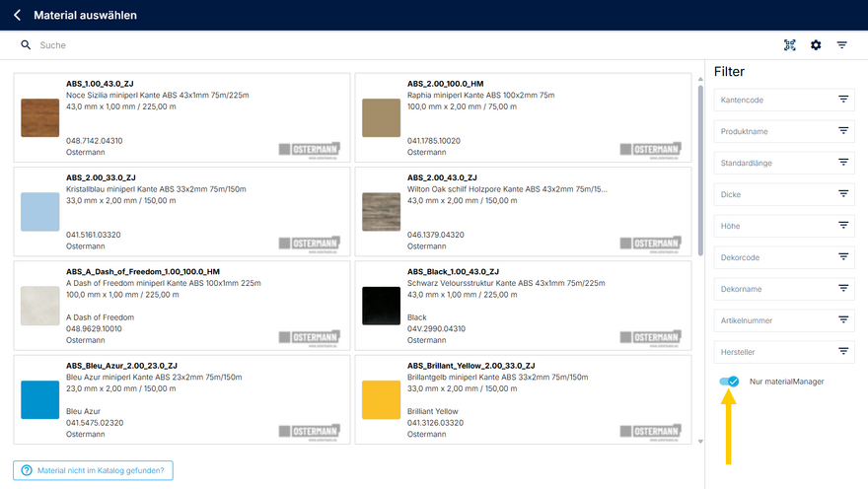Select the A Dash of Freedom swatch

tap(39, 306)
